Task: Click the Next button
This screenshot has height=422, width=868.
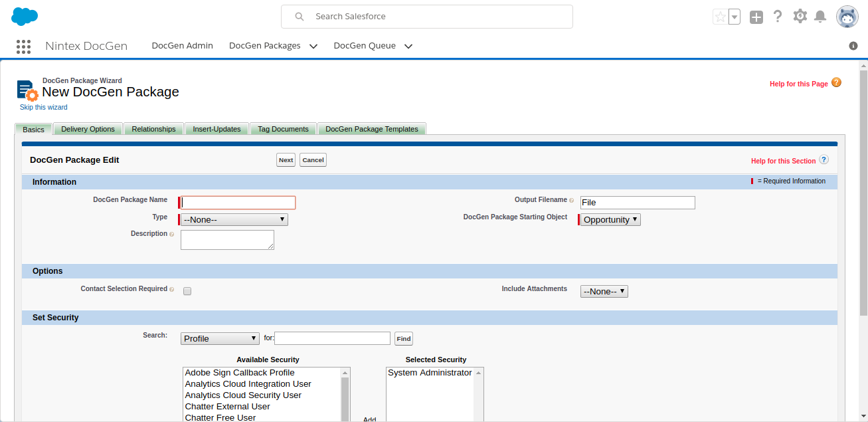Action: (x=286, y=160)
